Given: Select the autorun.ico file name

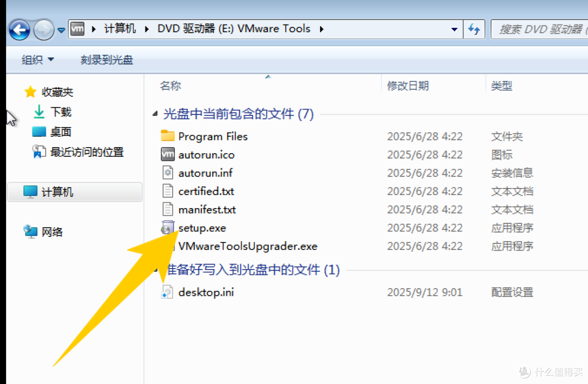Looking at the screenshot, I should 206,155.
